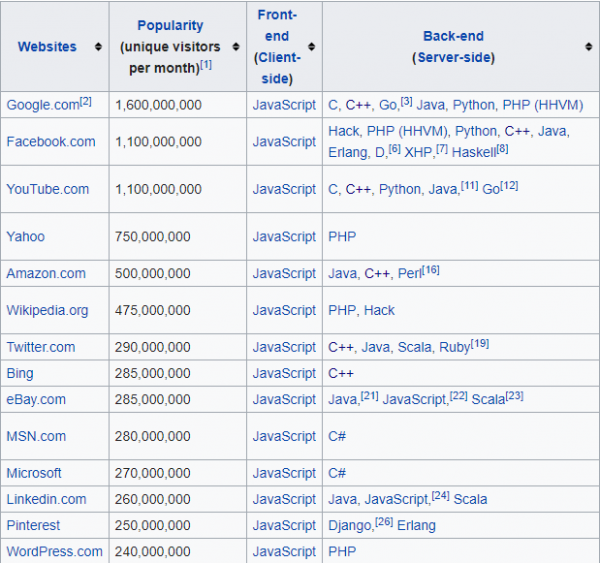Screen dimensions: 600x563
Task: Click the Popularity column sort arrows
Action: pyautogui.click(x=235, y=47)
